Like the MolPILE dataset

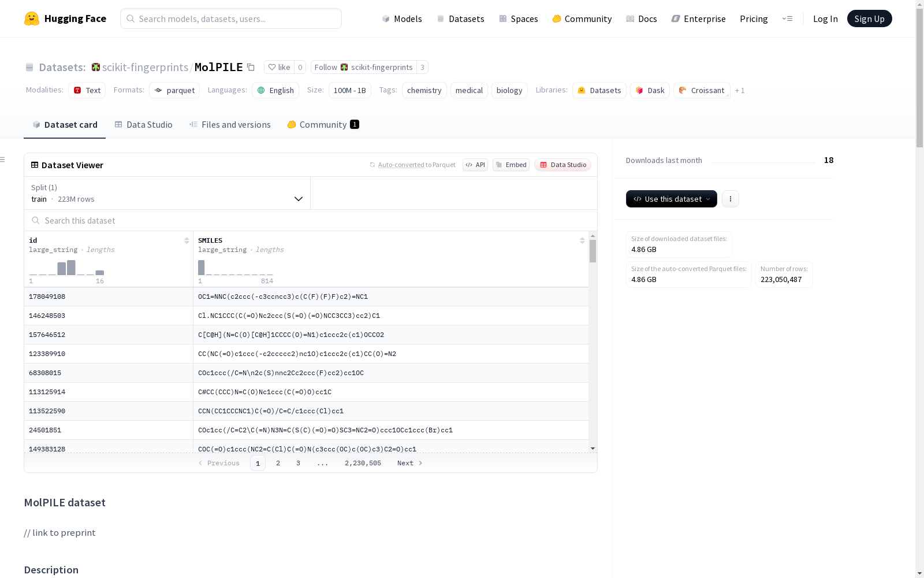coord(279,67)
